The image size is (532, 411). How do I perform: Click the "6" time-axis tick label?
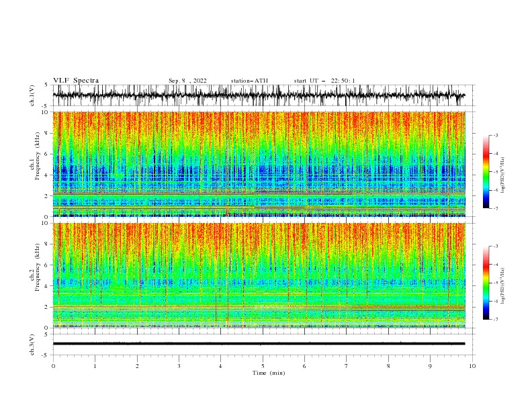click(x=304, y=366)
